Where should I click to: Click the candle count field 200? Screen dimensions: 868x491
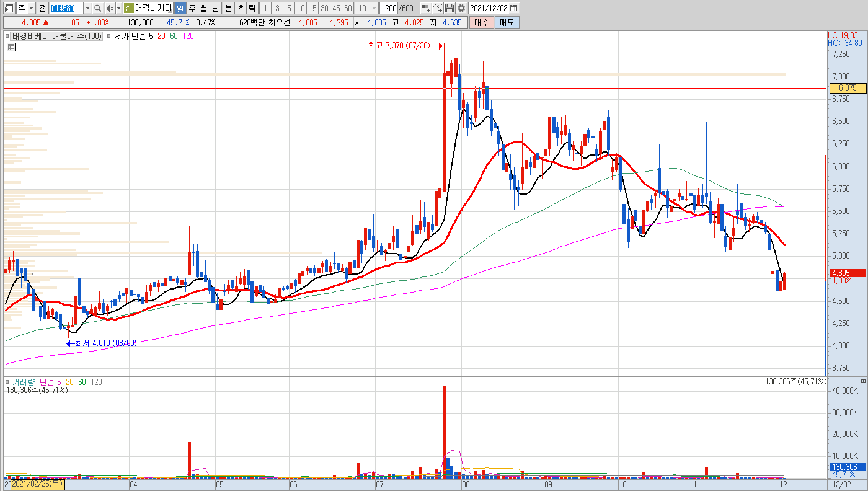tap(390, 8)
